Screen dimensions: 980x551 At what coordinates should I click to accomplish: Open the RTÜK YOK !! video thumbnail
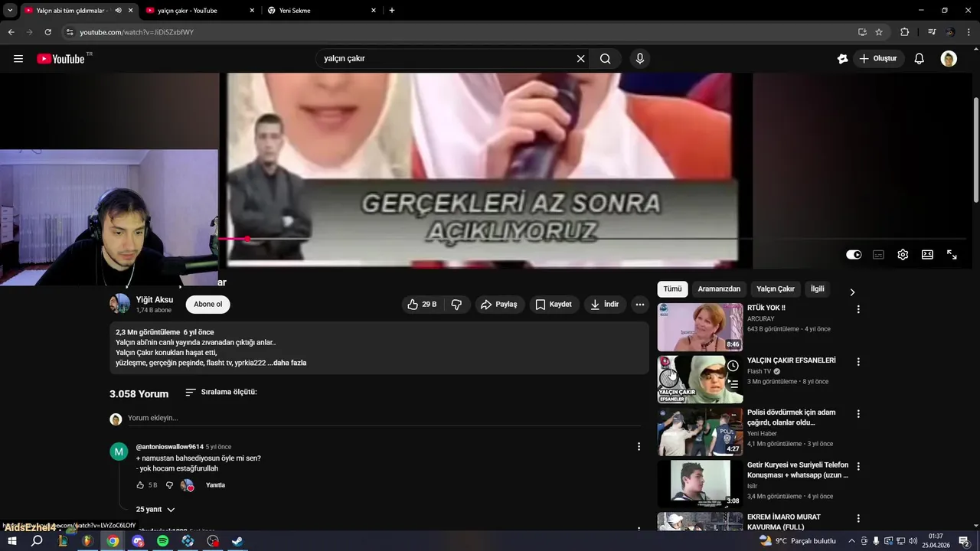click(x=700, y=327)
